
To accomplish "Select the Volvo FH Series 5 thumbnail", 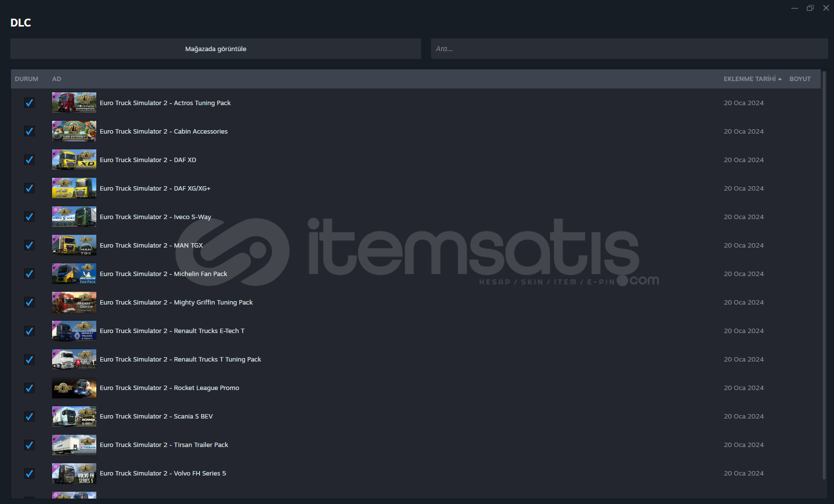I will point(74,473).
